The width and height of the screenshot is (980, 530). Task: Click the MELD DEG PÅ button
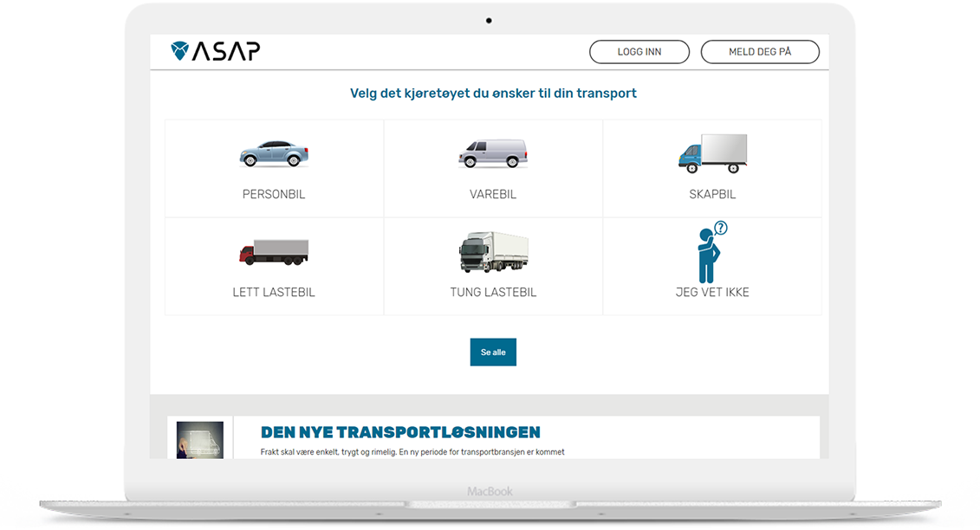pyautogui.click(x=760, y=51)
